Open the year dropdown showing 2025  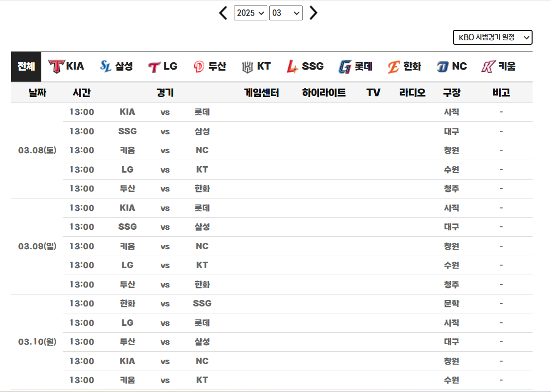pos(250,13)
